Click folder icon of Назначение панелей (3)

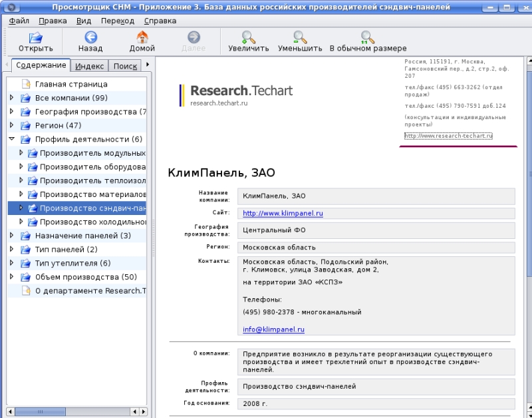[25, 236]
